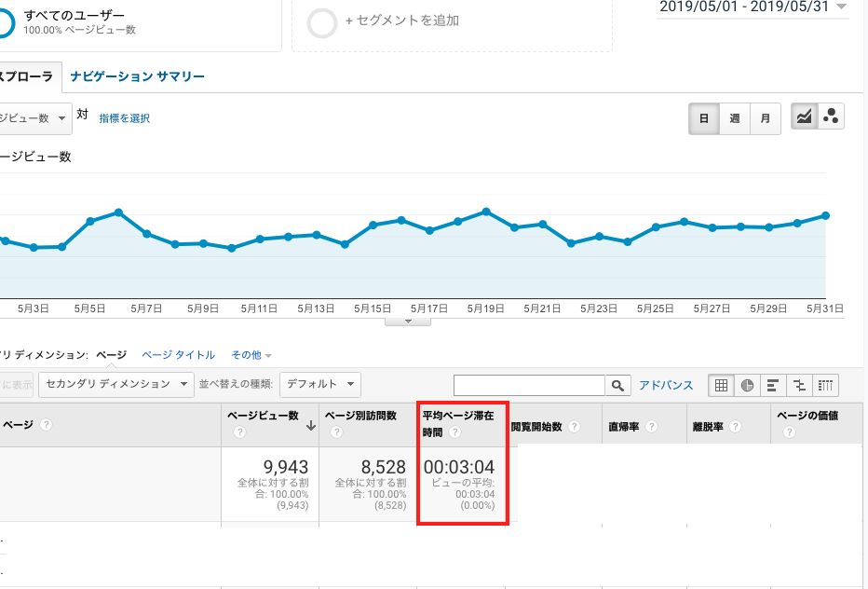868x589 pixels.
Task: Click the アドバンス filter link
Action: point(666,385)
